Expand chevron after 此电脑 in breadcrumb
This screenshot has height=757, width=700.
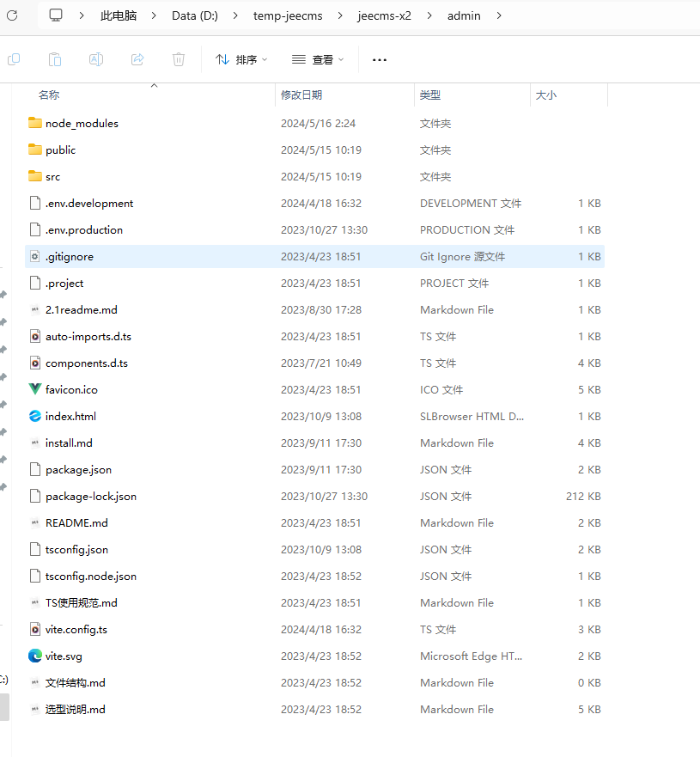[x=154, y=16]
